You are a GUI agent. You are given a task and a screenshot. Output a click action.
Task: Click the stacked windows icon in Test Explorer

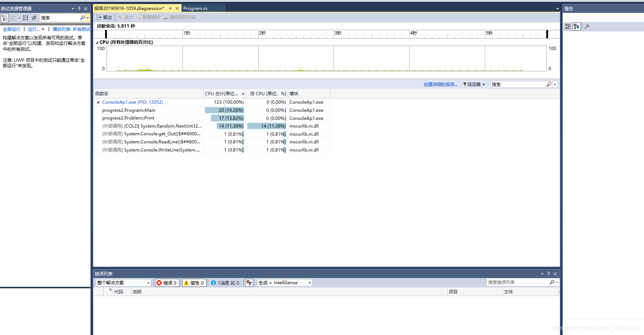tap(34, 18)
